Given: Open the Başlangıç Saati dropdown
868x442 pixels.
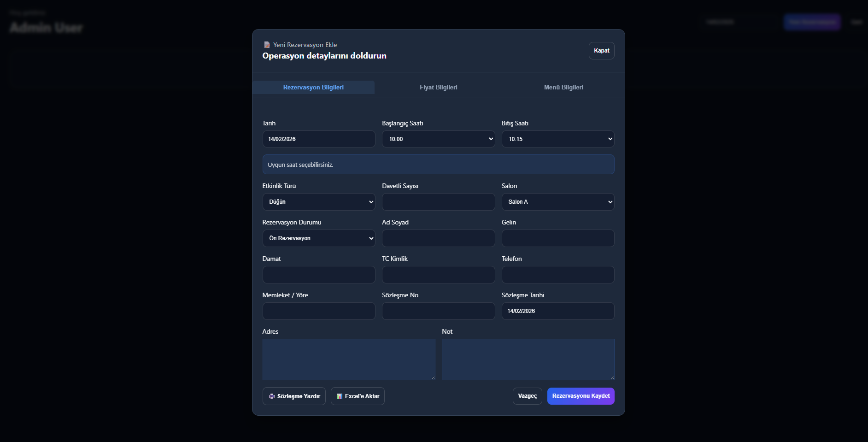Looking at the screenshot, I should click(x=438, y=139).
